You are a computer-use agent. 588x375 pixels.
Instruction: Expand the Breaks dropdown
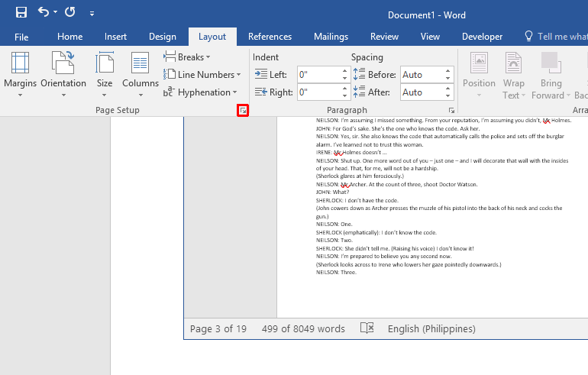coord(187,57)
